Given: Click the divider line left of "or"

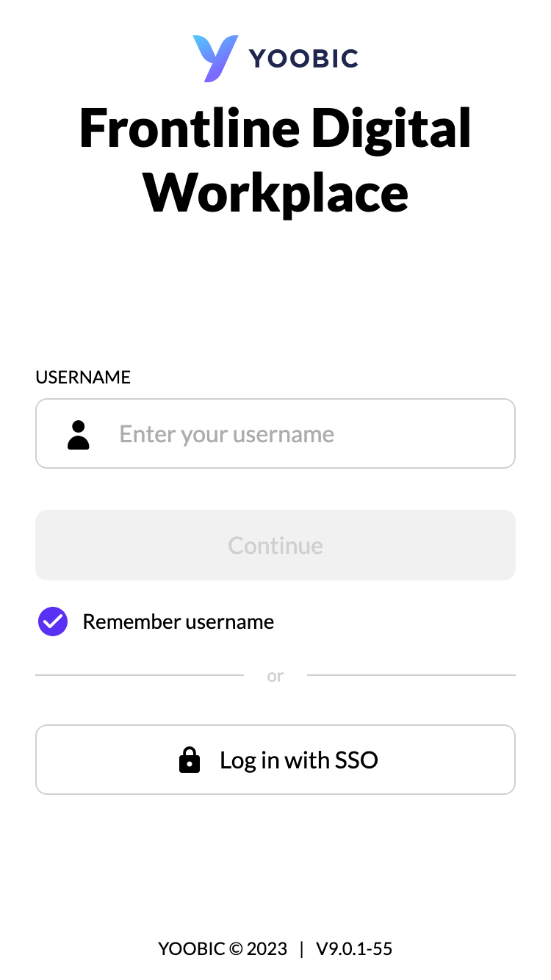Looking at the screenshot, I should click(x=140, y=675).
